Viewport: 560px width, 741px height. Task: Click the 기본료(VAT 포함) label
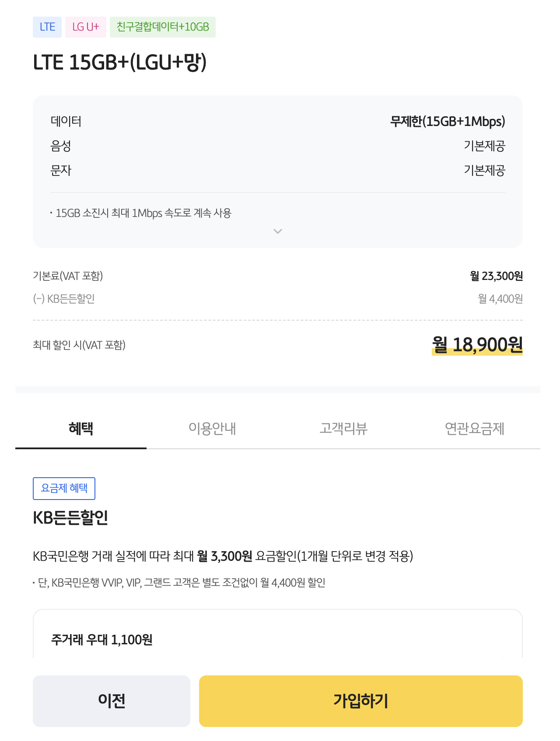click(x=68, y=276)
